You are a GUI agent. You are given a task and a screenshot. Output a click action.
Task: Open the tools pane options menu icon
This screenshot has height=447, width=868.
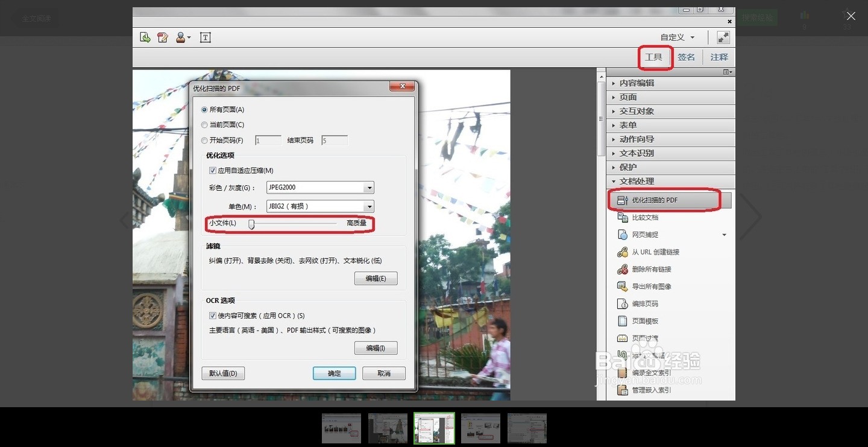pos(728,72)
